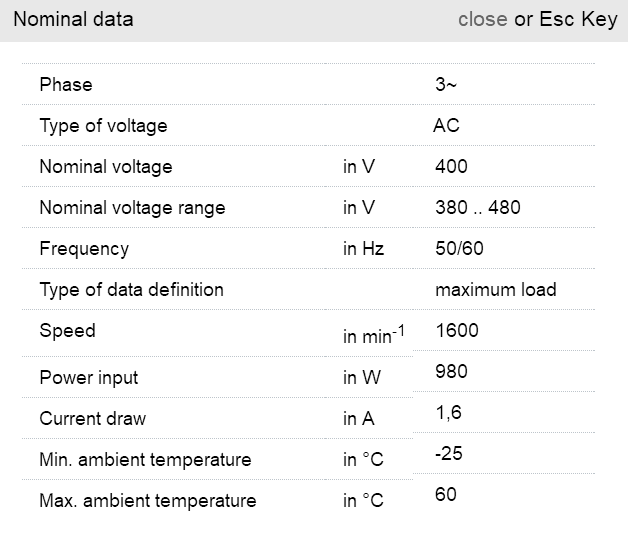Viewport: 628px width, 534px height.
Task: Click the 380 .. 480 range value
Action: pos(478,208)
